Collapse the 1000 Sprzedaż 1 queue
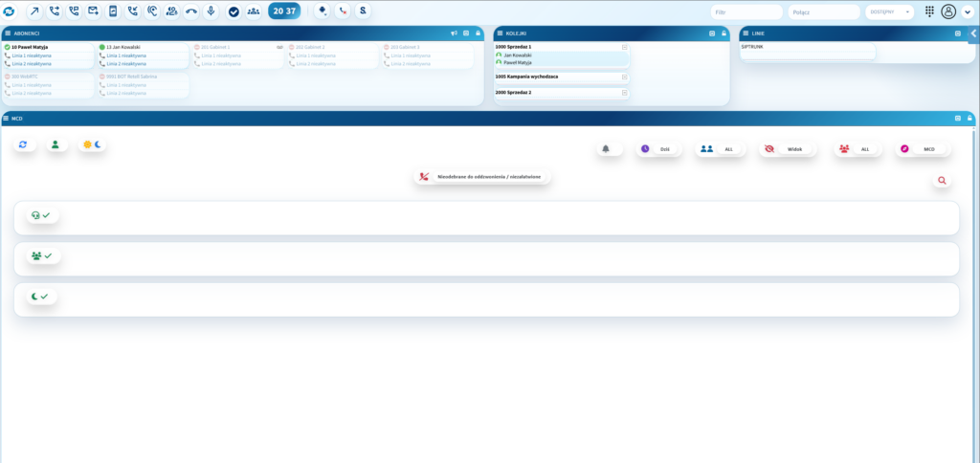 pos(625,47)
